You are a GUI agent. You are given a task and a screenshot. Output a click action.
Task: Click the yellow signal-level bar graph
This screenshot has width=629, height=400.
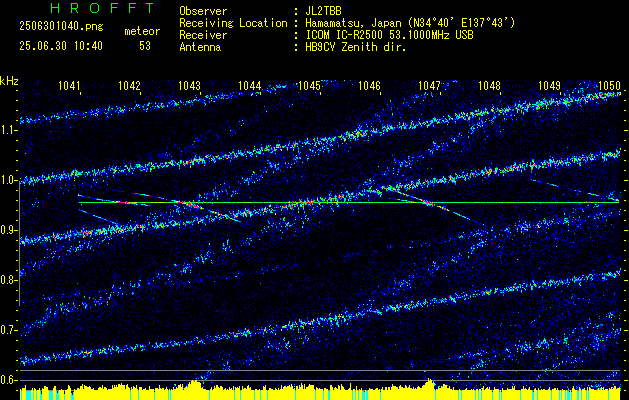(x=320, y=392)
